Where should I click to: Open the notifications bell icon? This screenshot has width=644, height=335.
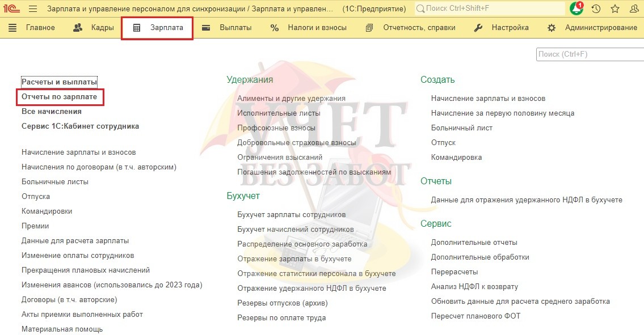(x=576, y=9)
